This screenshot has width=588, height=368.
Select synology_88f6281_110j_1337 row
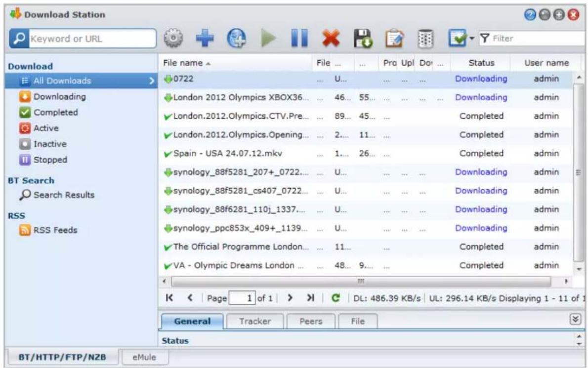pos(366,209)
